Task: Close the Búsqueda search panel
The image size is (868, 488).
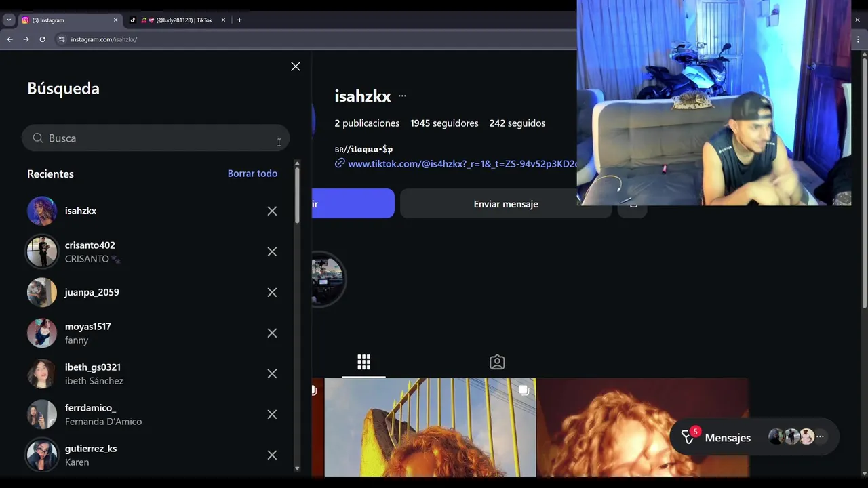Action: click(x=296, y=66)
